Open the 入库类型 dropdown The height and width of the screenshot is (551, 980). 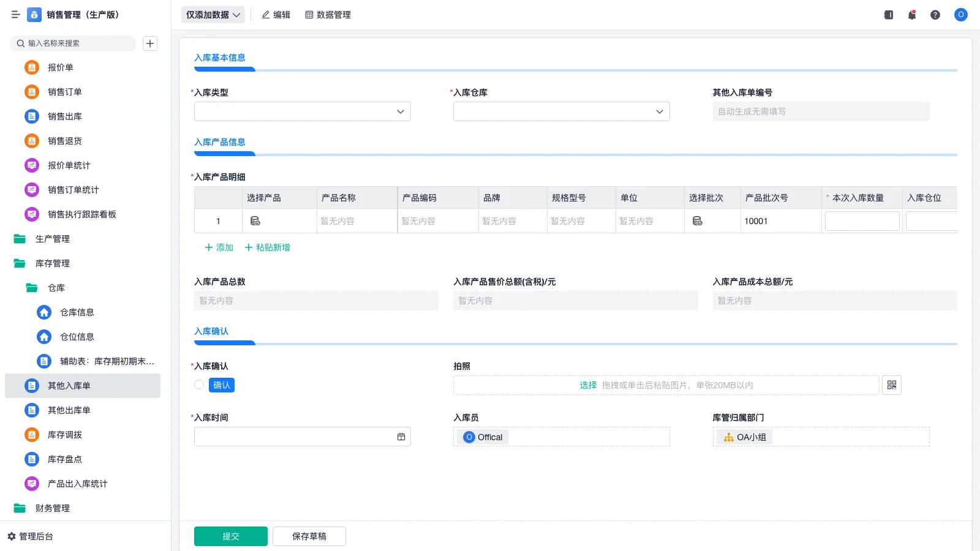302,111
